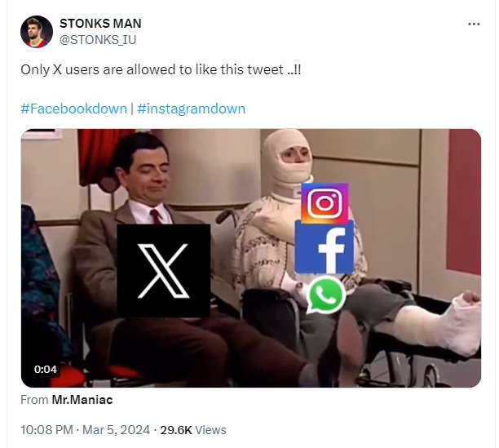The image size is (499, 448).
Task: Click the bandaged head of wheelchair patient
Action: 289,157
